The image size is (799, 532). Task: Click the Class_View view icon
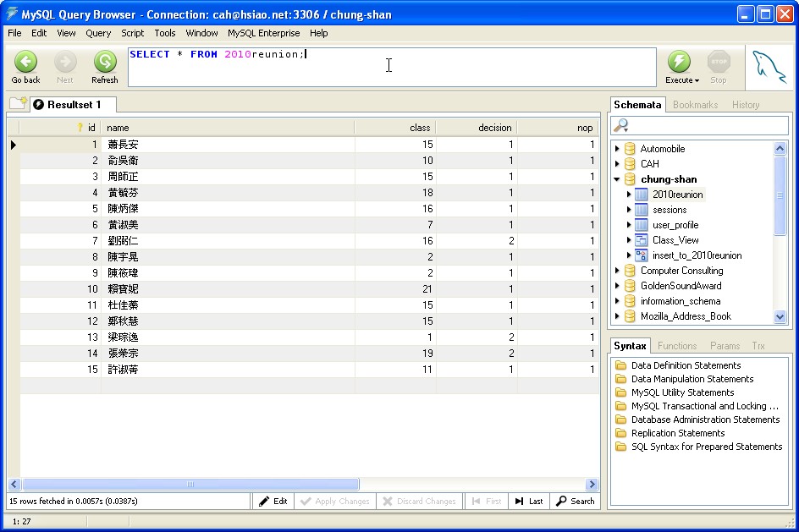(642, 240)
